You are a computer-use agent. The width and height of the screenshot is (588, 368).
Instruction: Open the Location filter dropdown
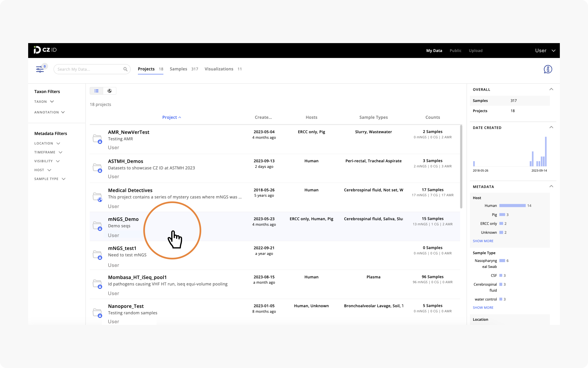tap(47, 143)
